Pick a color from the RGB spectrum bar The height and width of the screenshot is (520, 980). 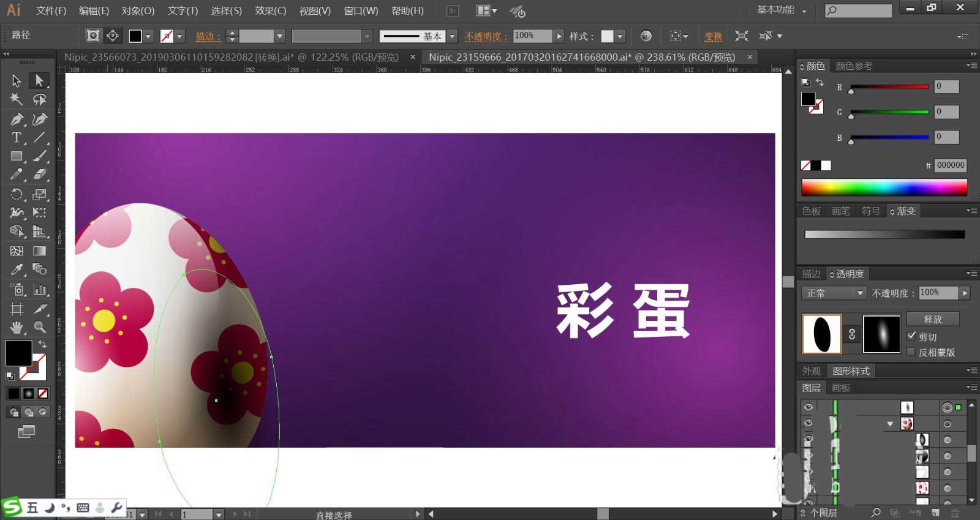pos(884,187)
